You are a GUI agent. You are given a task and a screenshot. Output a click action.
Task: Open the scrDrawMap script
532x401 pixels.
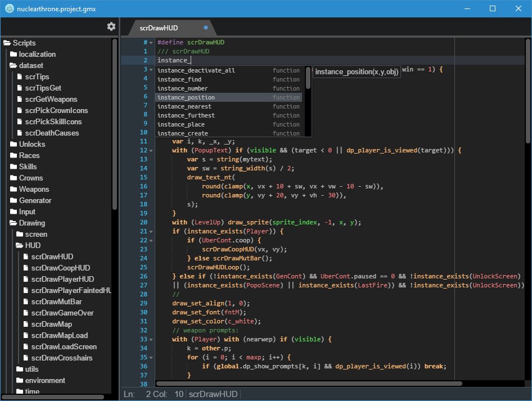click(47, 324)
